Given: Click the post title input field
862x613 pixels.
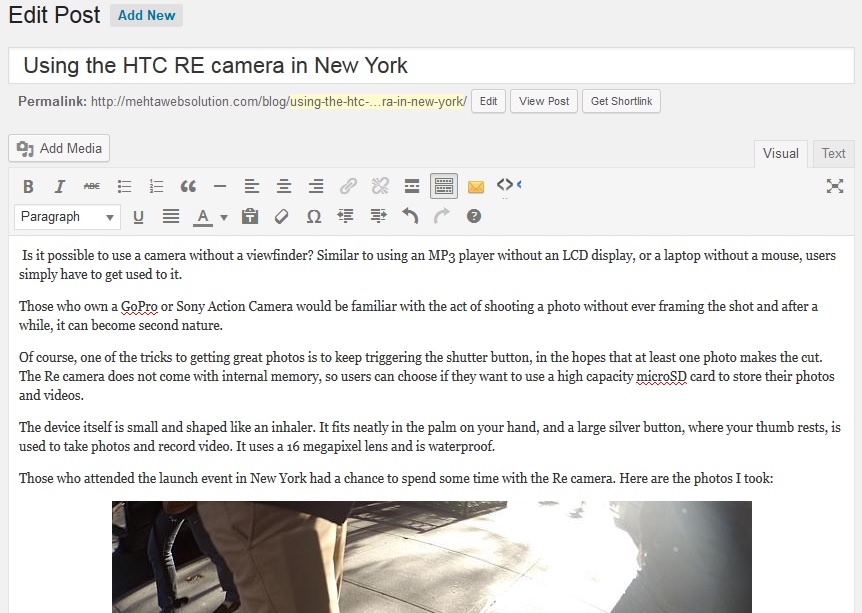Looking at the screenshot, I should (x=430, y=66).
